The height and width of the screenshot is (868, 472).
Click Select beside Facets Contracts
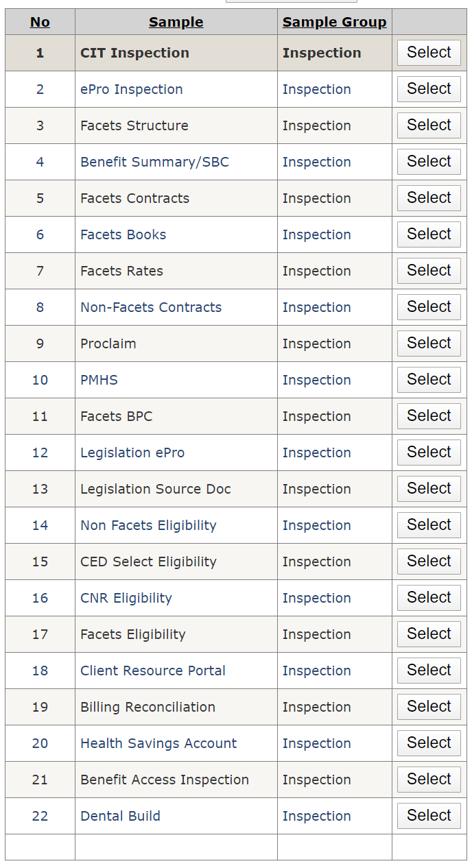coord(429,198)
